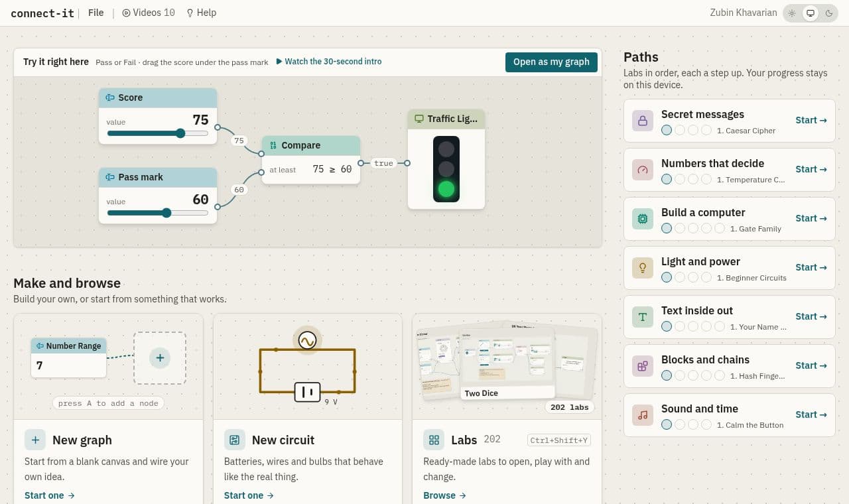This screenshot has height=504, width=849.
Task: Switch to dark theme with the moon icon
Action: [x=829, y=13]
